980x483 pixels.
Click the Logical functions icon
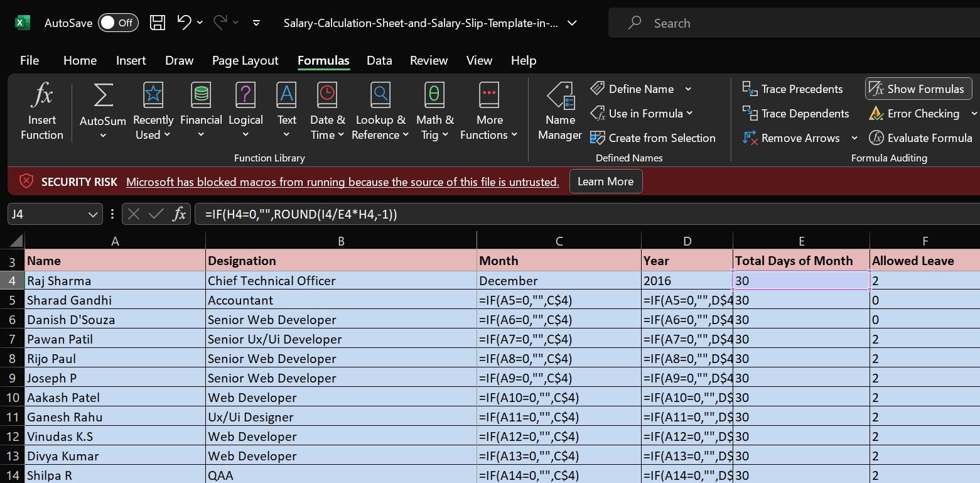click(245, 112)
